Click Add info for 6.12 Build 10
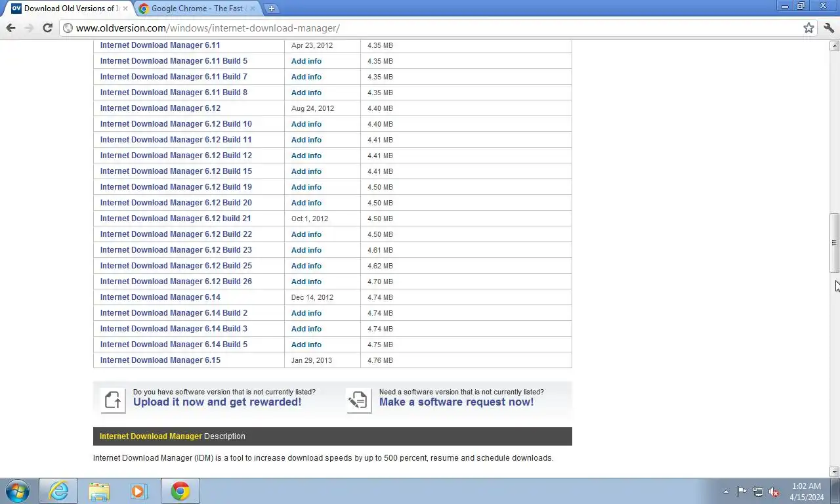840x504 pixels. tap(306, 124)
